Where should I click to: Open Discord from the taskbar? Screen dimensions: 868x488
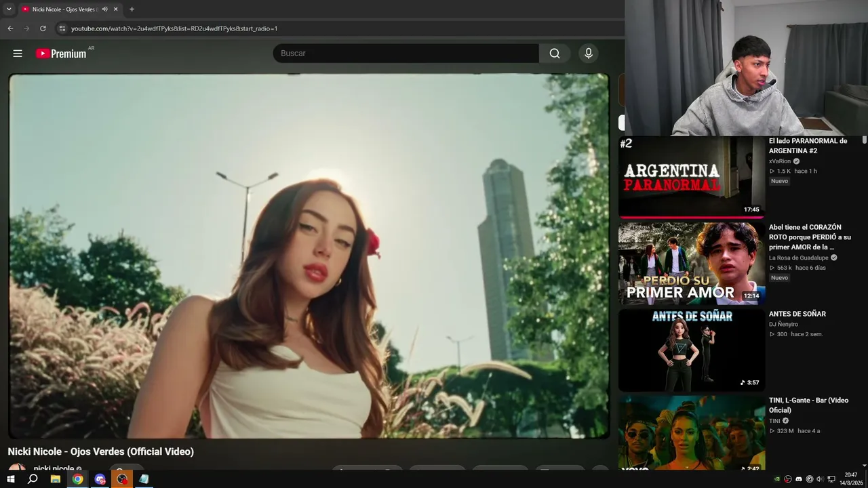[x=100, y=479]
